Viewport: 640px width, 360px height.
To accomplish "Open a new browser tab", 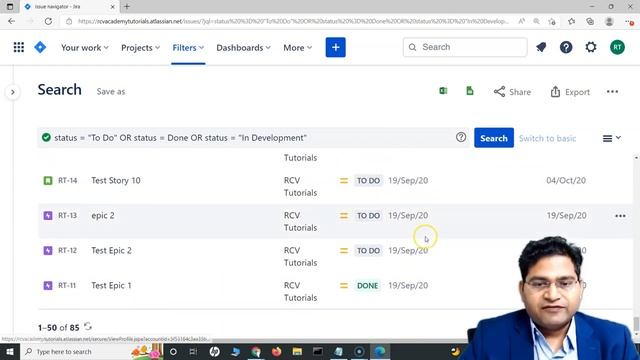I will [127, 7].
